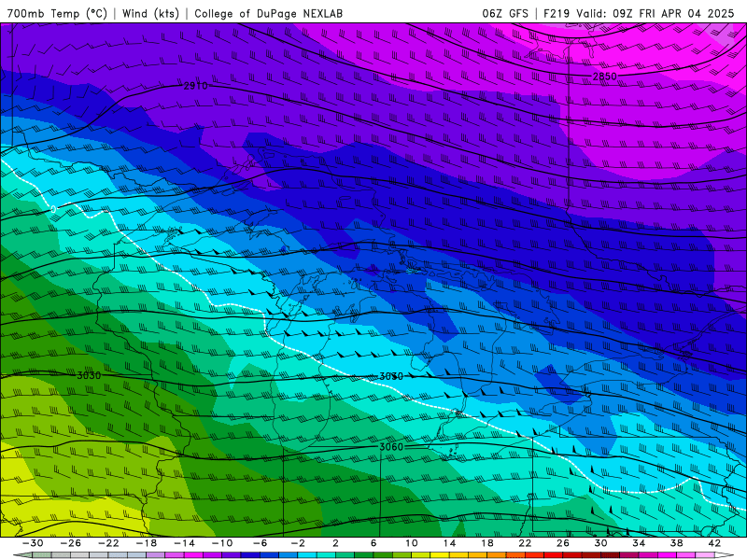Image resolution: width=747 pixels, height=560 pixels.
Task: Select the "-22" color scale value
Action: coord(108,543)
